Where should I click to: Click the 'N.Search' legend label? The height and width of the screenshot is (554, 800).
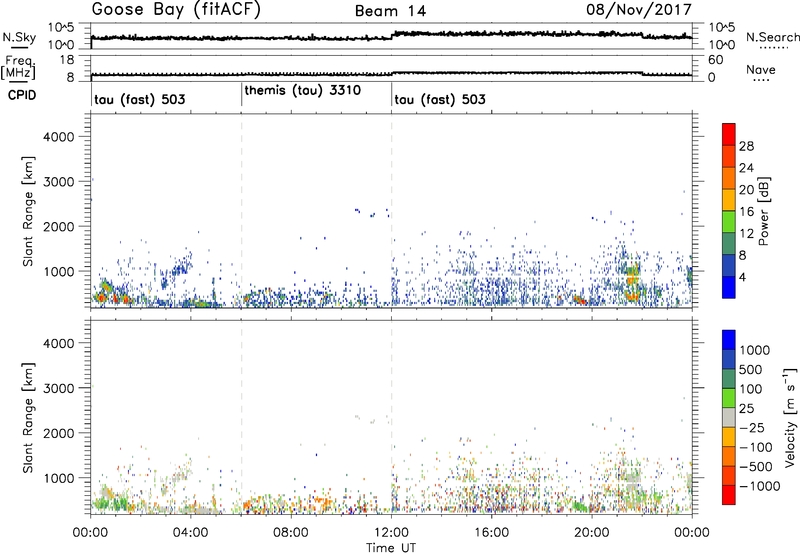(772, 37)
